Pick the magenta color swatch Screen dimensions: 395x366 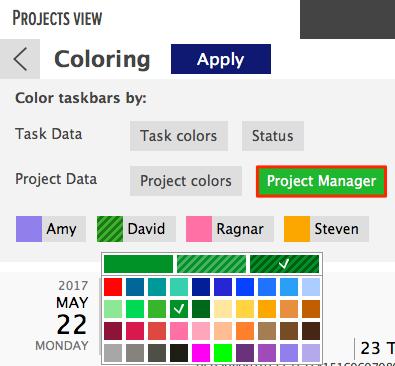click(201, 353)
